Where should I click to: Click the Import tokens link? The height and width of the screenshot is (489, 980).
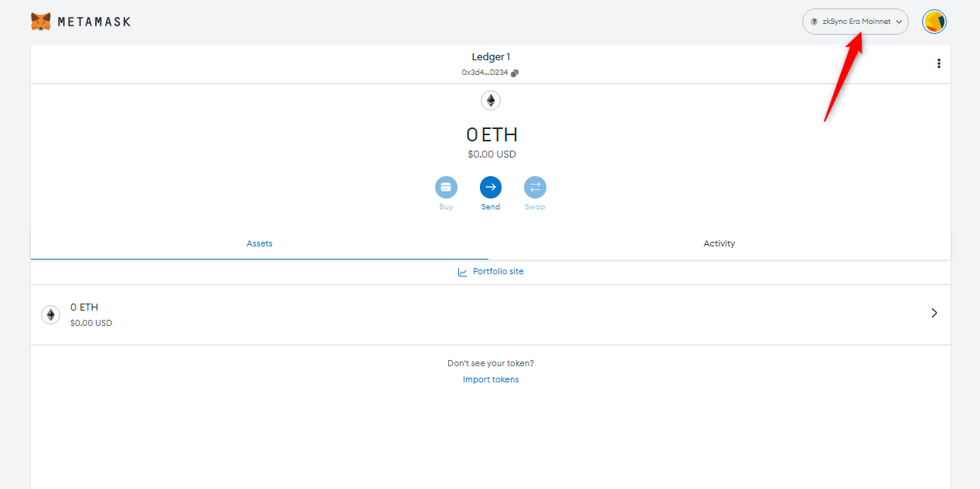(491, 379)
